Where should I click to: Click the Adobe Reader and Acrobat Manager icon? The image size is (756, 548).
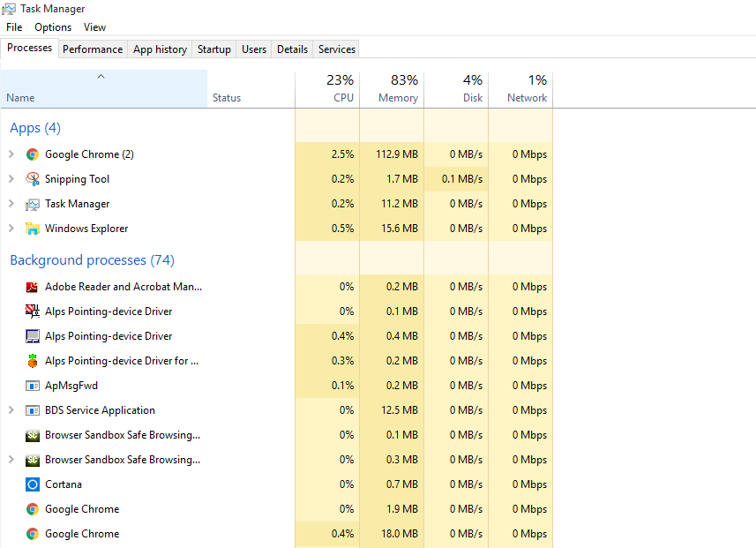click(32, 286)
